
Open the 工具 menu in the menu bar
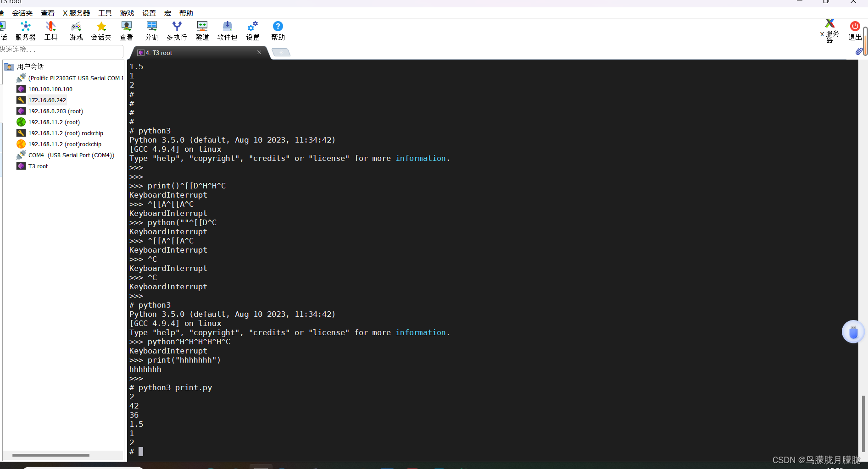tap(105, 13)
